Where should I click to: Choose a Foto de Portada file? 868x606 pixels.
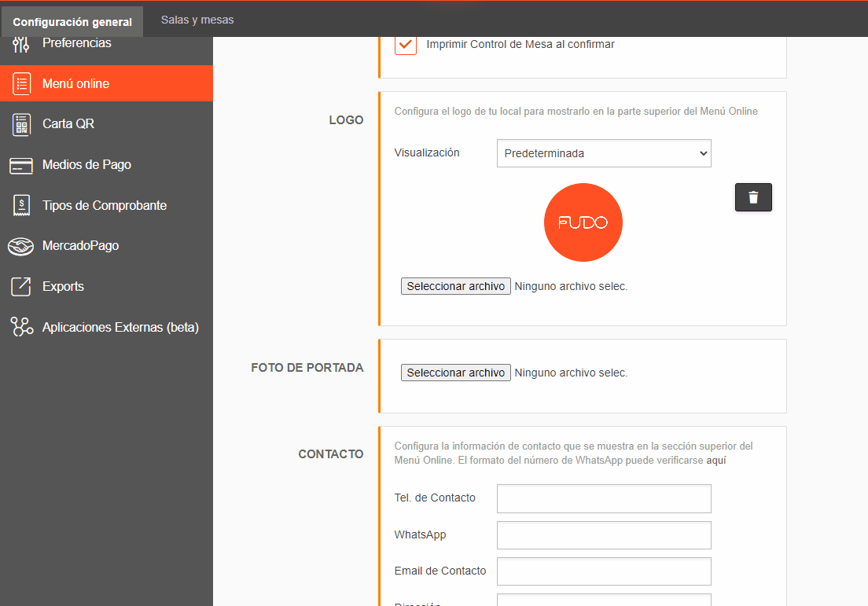point(455,373)
